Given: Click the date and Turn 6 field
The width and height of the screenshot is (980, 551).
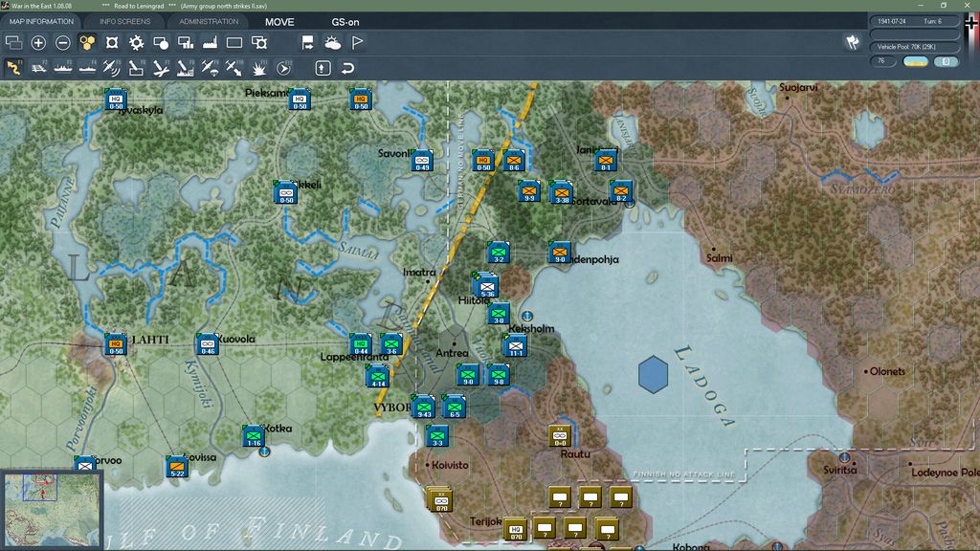Looking at the screenshot, I should coord(914,21).
